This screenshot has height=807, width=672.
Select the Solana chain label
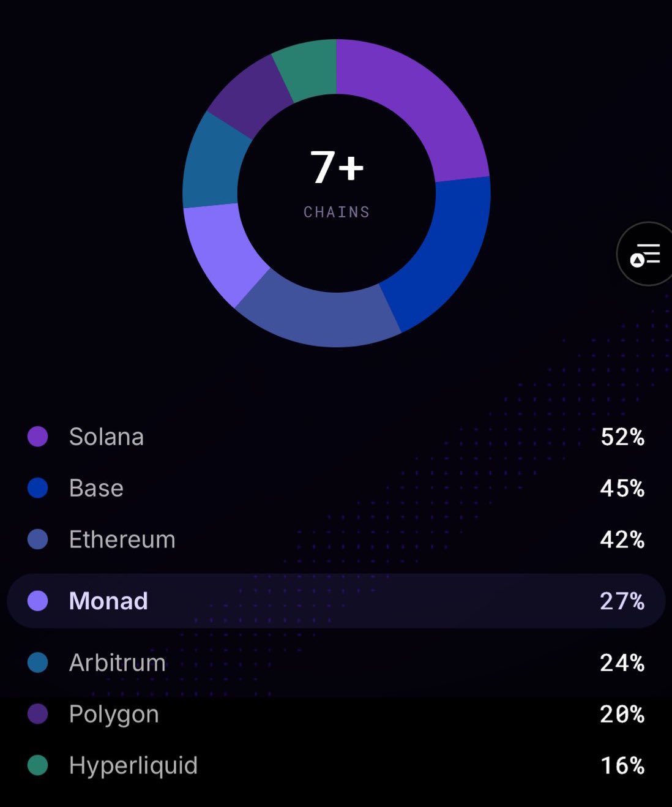(106, 437)
